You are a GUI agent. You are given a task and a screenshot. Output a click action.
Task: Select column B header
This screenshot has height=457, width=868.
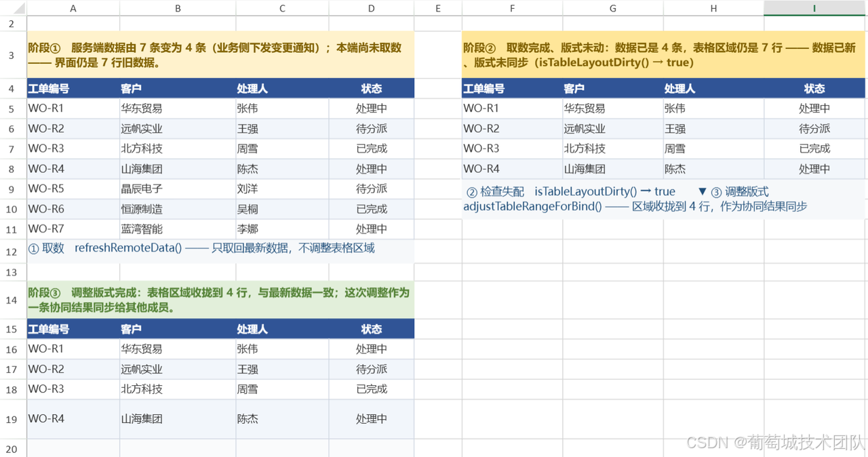coord(178,8)
